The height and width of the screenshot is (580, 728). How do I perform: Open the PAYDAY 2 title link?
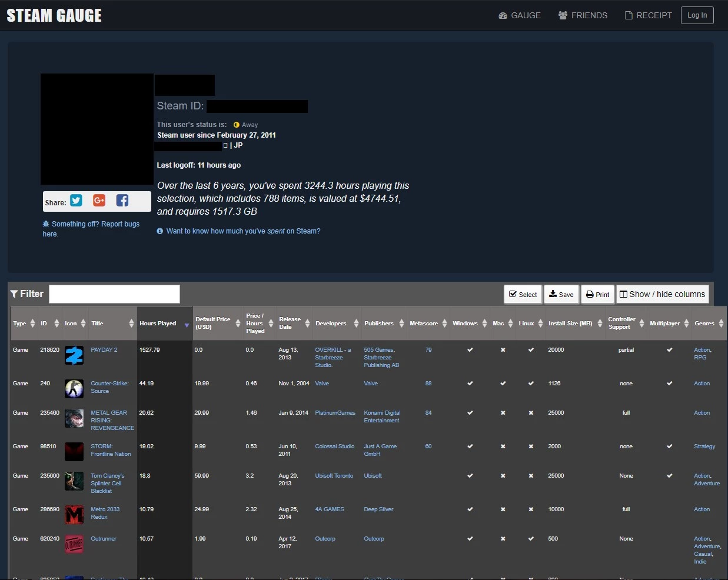click(x=104, y=350)
